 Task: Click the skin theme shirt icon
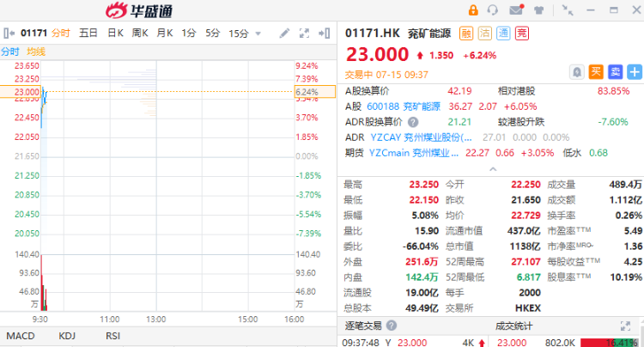pos(538,10)
